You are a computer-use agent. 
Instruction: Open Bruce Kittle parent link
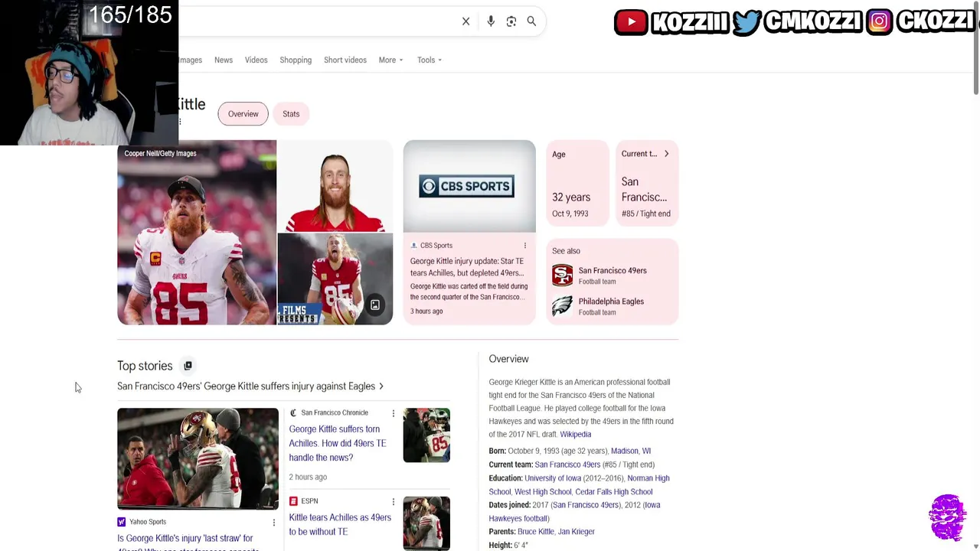(535, 532)
